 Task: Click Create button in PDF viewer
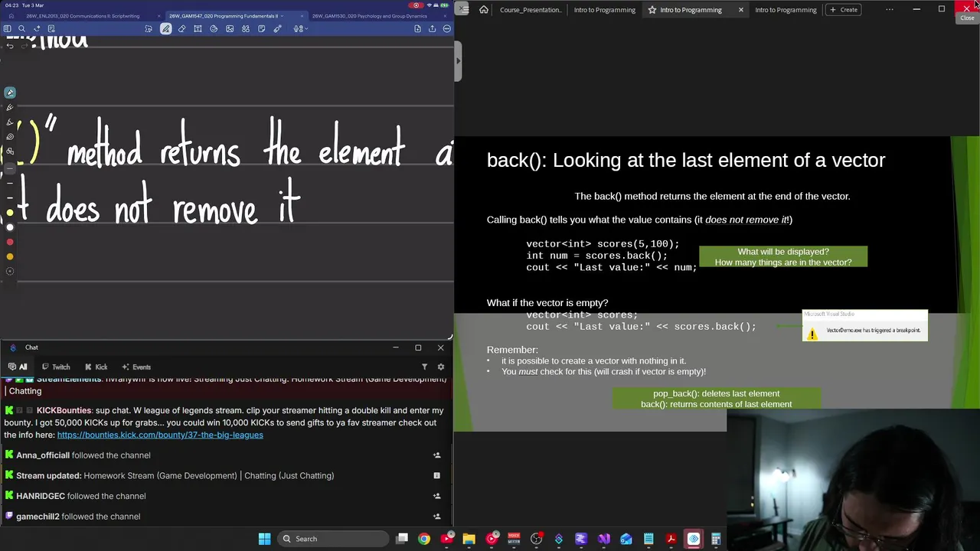(844, 9)
